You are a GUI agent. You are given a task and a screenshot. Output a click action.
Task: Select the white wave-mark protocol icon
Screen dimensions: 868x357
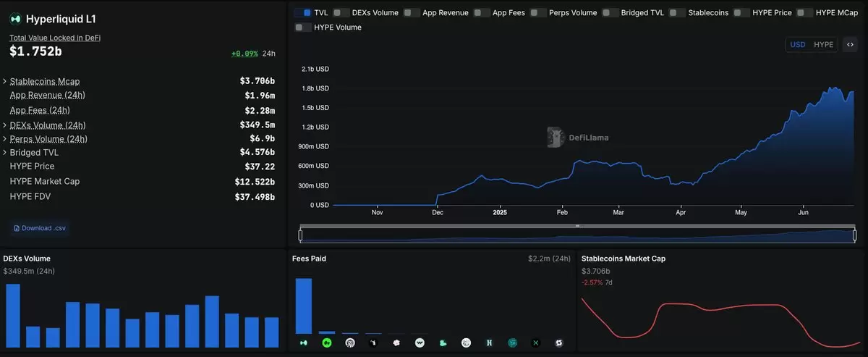pos(420,343)
